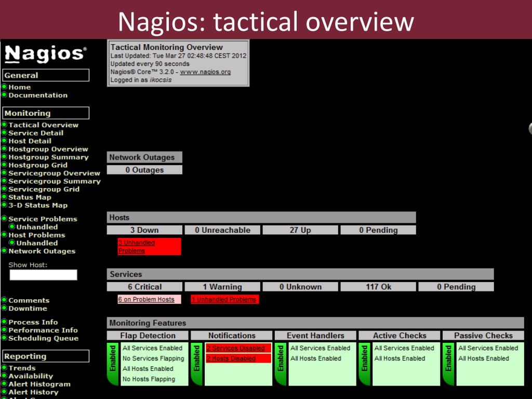Open Alert History report
Viewport: 532px width, 399px height.
tap(33, 392)
